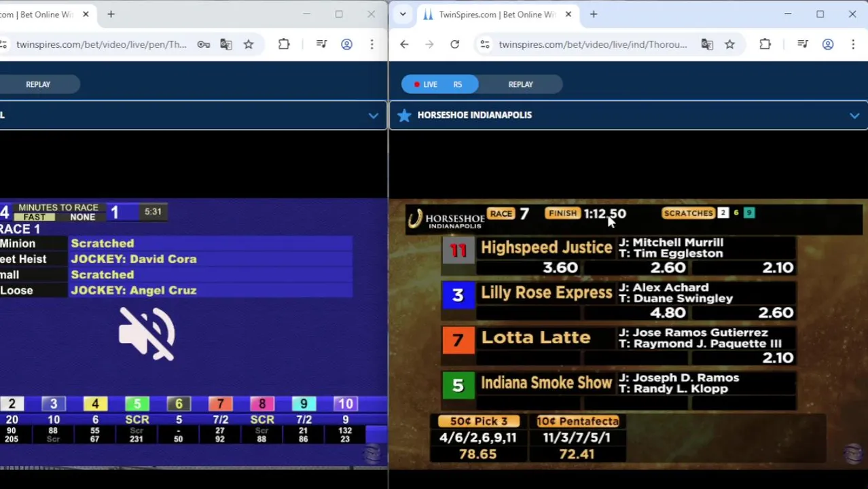Screen dimensions: 868x489
Task: Click the 10¢ Pentafecta label
Action: [577, 421]
